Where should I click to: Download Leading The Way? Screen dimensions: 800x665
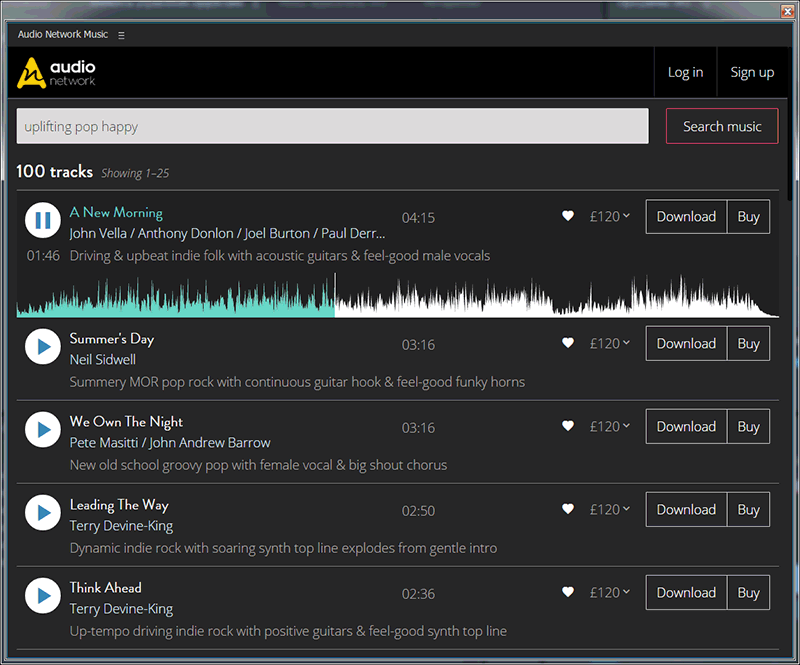pos(686,509)
